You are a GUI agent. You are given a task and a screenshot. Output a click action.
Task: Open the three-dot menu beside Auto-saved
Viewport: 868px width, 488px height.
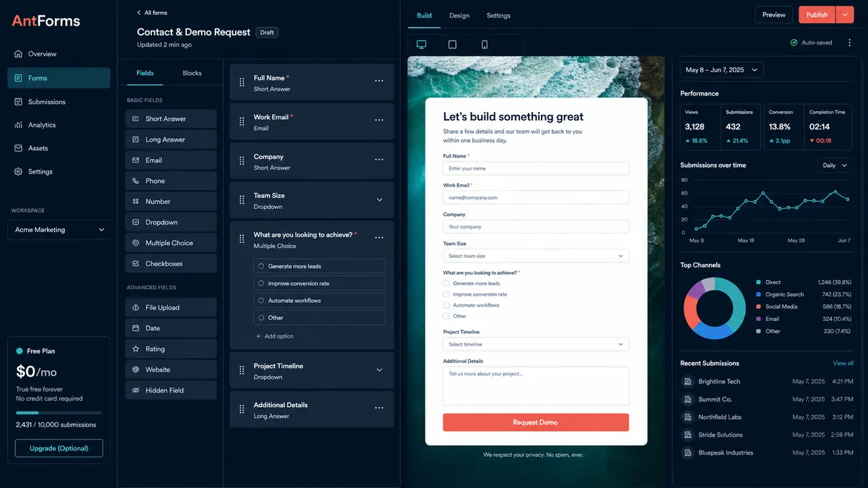[x=849, y=43]
